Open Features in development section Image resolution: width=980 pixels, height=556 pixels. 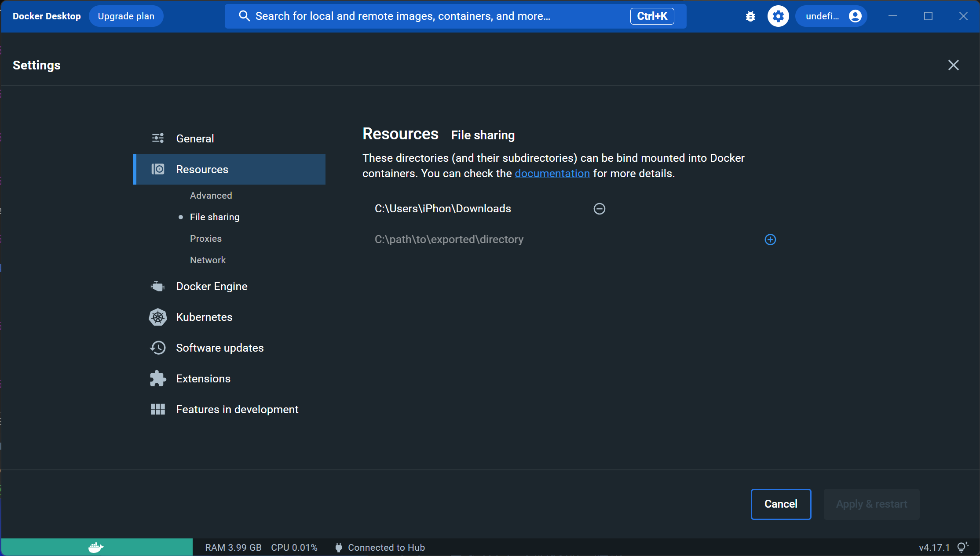[x=237, y=409]
